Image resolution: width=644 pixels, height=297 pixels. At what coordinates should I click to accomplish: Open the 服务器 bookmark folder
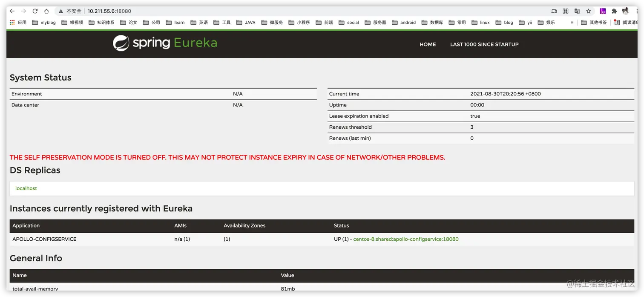click(x=375, y=23)
